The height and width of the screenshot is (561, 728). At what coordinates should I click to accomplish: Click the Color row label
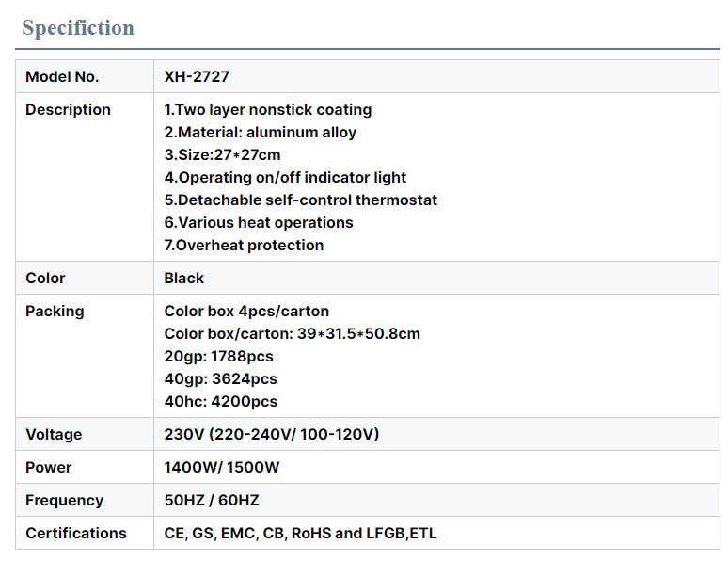(45, 279)
